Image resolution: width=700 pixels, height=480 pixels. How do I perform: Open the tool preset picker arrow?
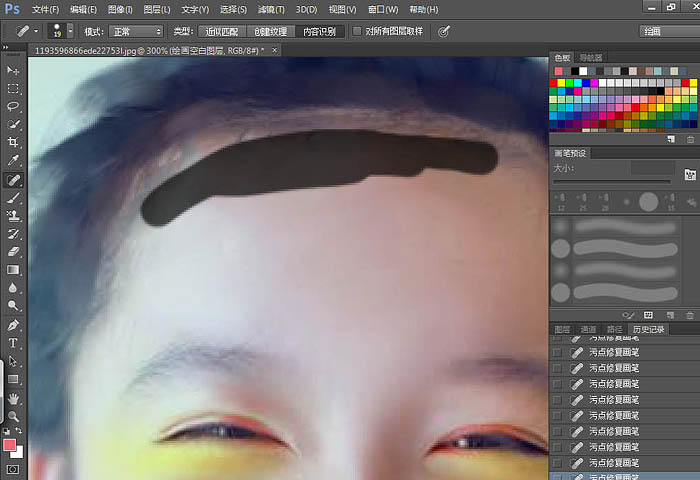[36, 31]
